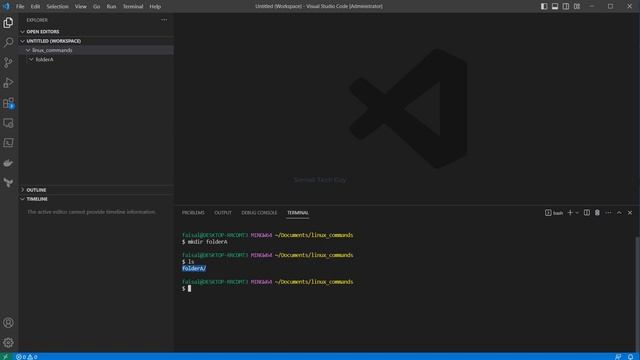Switch to the Output tab
640x360 pixels.
coord(223,213)
